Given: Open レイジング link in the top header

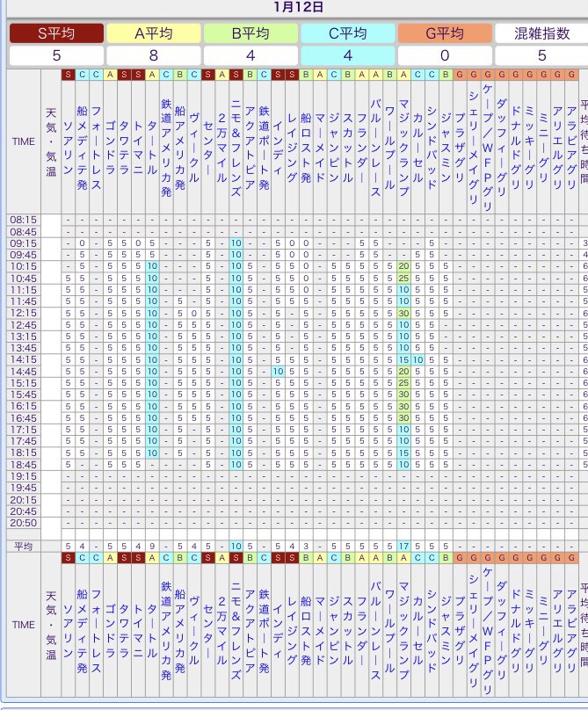Looking at the screenshot, I should (292, 148).
